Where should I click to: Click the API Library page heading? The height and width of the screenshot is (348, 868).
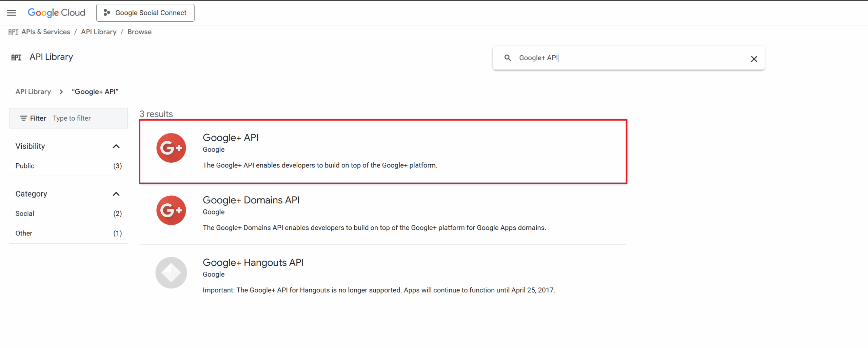[x=51, y=57]
